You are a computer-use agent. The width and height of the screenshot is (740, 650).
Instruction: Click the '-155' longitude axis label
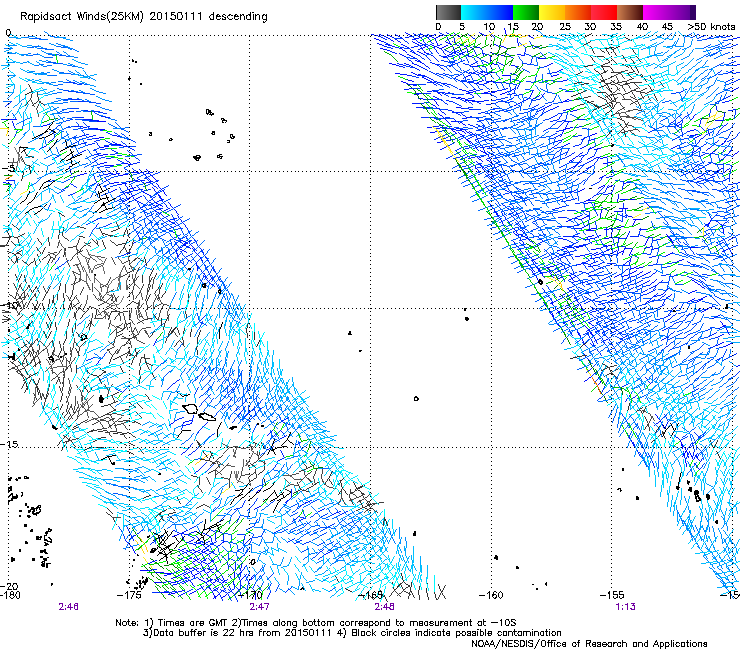612,595
